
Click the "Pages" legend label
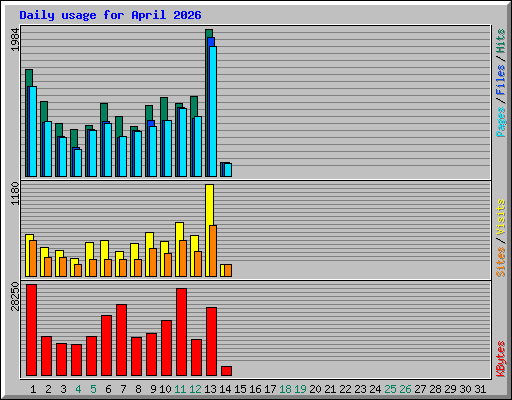[500, 122]
